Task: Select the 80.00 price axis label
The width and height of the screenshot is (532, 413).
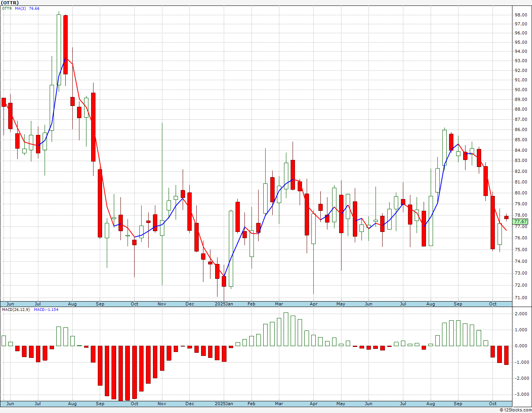Action: (521, 193)
